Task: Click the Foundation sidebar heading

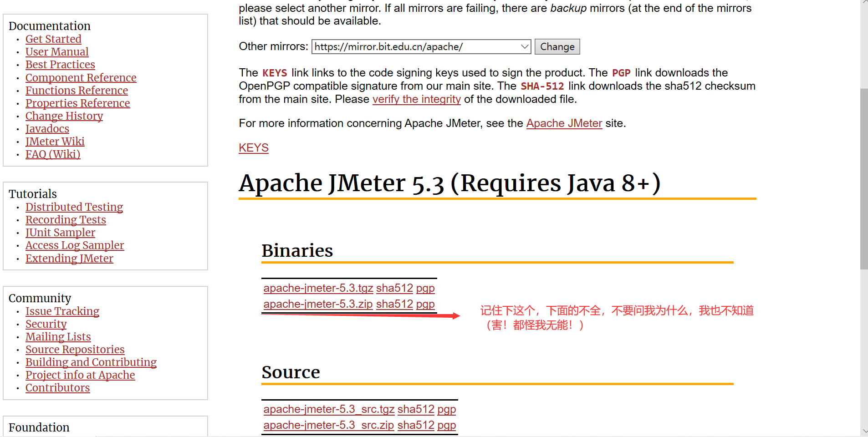Action: [39, 427]
